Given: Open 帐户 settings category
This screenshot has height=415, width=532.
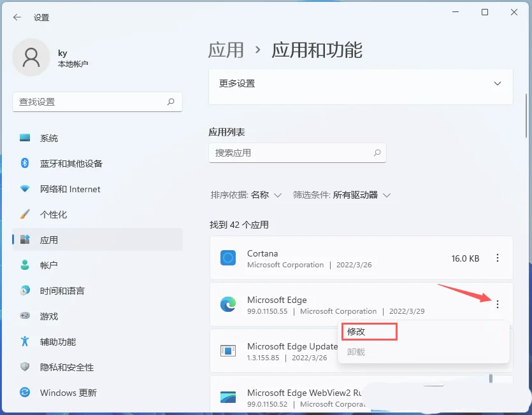Looking at the screenshot, I should [x=97, y=265].
